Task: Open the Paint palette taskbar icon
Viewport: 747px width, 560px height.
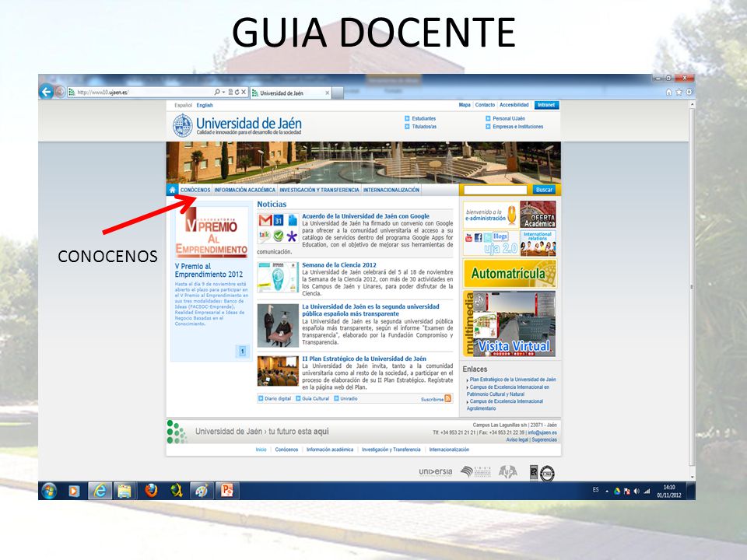Action: point(202,491)
